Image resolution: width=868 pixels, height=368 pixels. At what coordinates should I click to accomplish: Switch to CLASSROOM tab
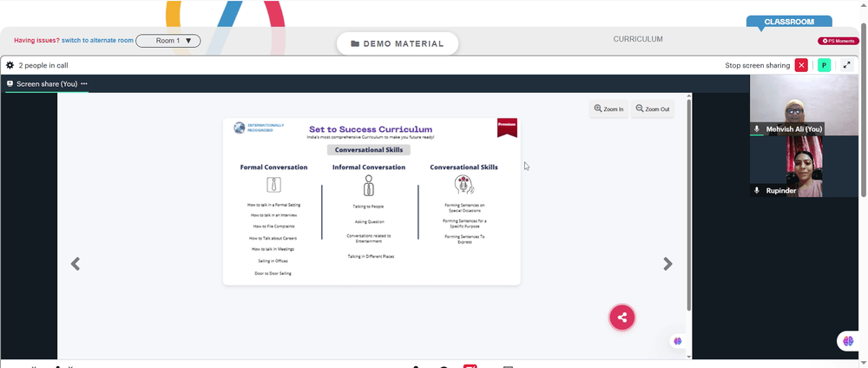point(789,23)
